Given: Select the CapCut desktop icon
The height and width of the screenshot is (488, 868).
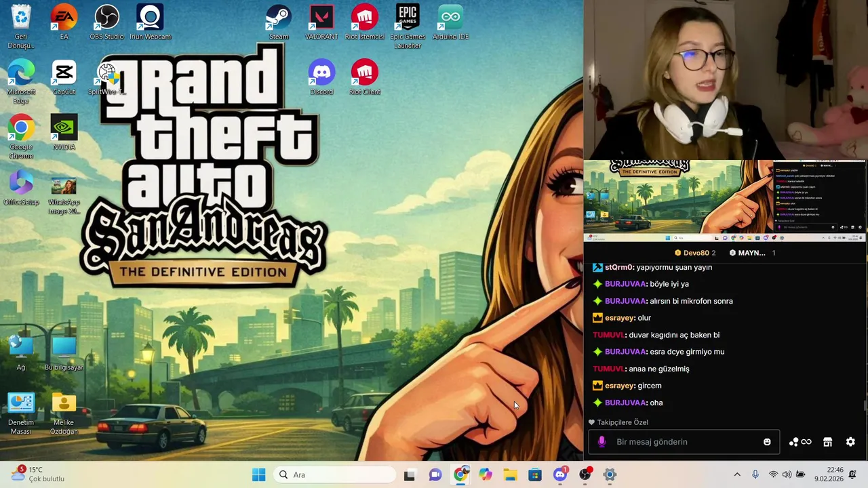Looking at the screenshot, I should tap(64, 77).
